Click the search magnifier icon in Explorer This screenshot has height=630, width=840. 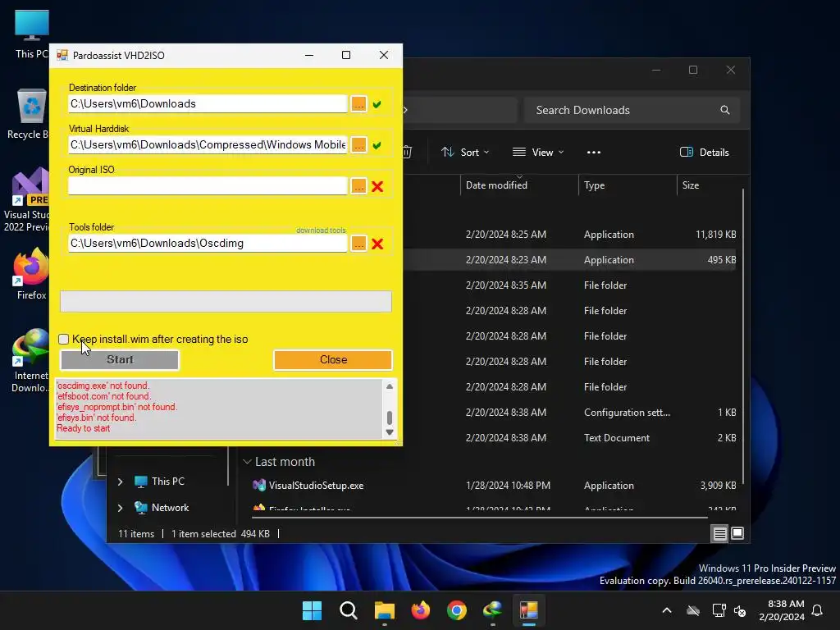725,111
